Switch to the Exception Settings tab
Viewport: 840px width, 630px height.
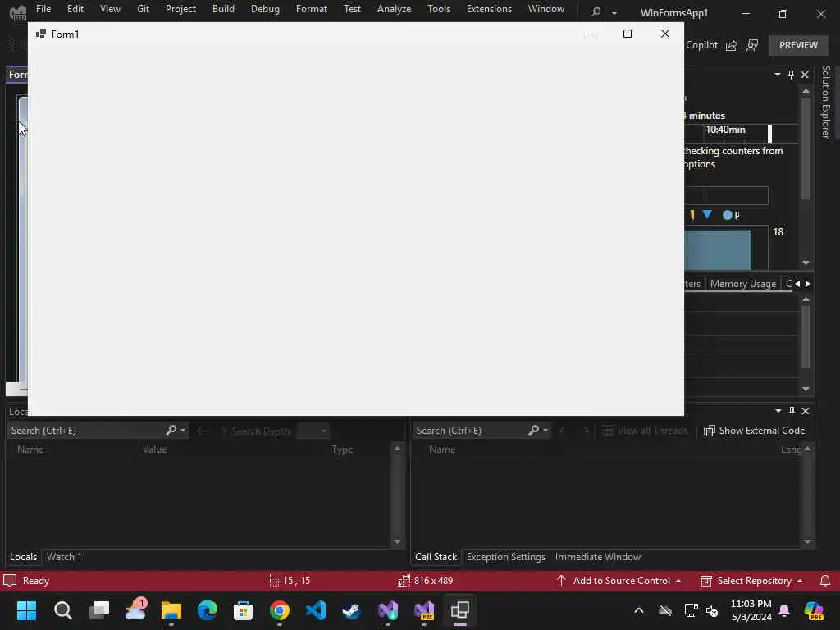pyautogui.click(x=505, y=557)
